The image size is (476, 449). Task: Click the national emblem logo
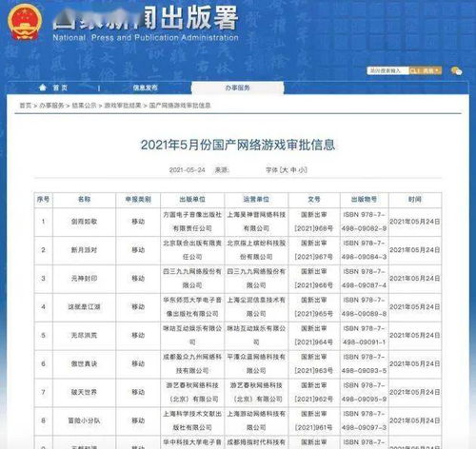(x=25, y=22)
